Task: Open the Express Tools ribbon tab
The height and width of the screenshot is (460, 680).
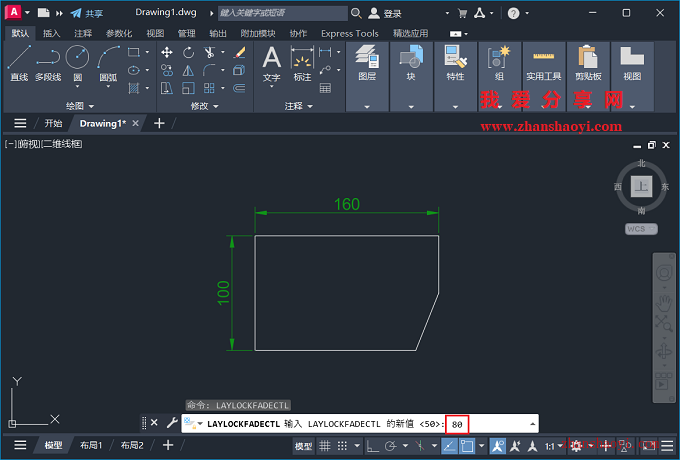Action: (x=350, y=33)
